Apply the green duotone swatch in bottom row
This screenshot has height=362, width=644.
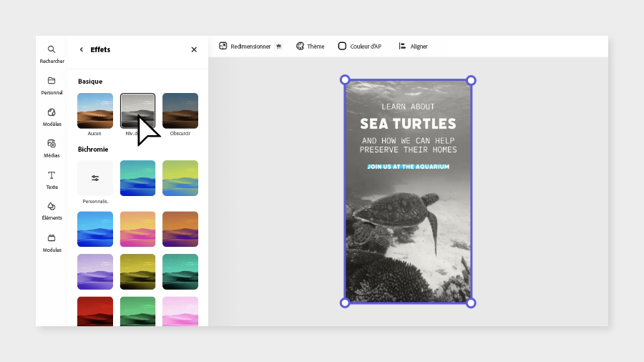pos(137,311)
